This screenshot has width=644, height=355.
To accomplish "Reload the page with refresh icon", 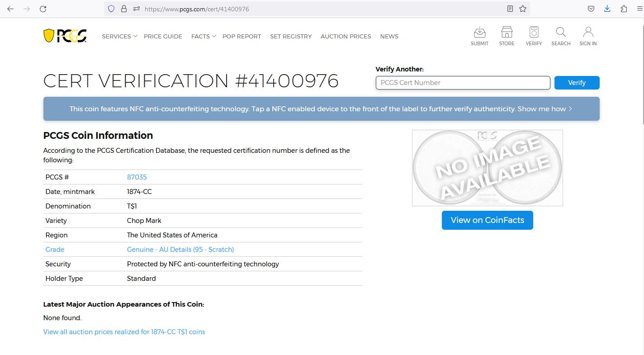I will point(43,9).
